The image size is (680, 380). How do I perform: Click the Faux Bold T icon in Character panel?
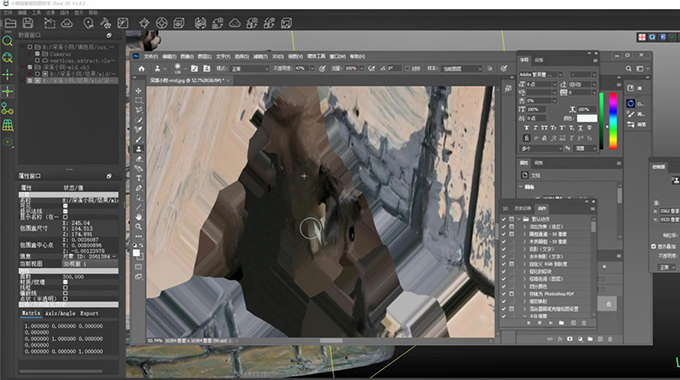(526, 128)
